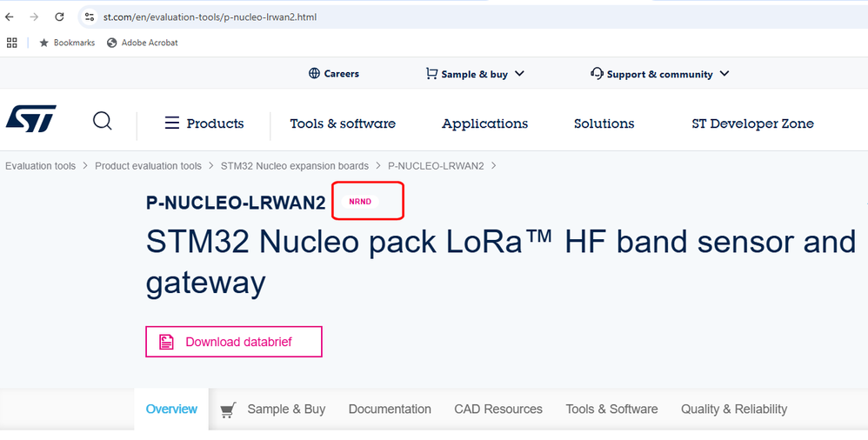
Task: Switch to CAD Resources tab
Action: (498, 410)
